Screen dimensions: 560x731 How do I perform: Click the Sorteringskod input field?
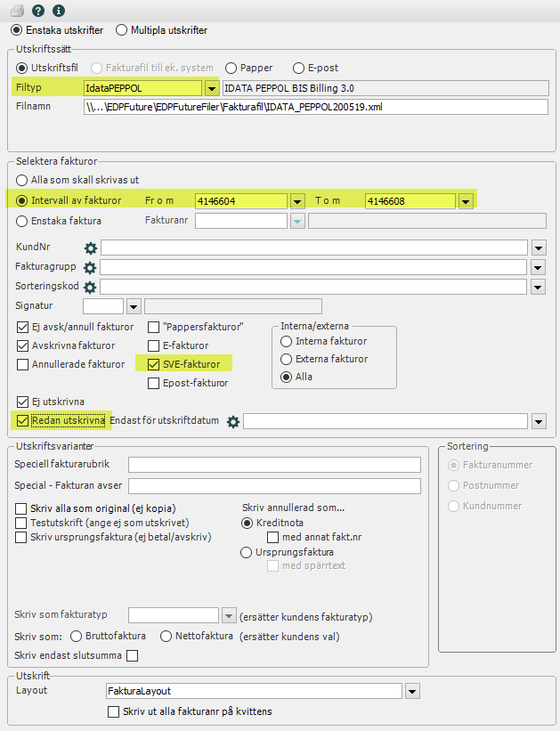pos(313,288)
